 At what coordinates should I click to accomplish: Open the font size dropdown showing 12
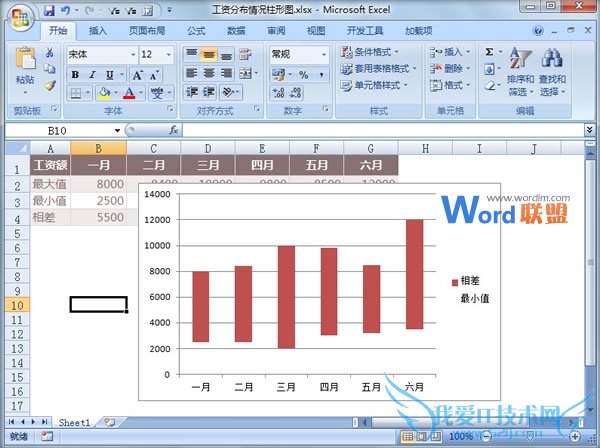(x=169, y=55)
